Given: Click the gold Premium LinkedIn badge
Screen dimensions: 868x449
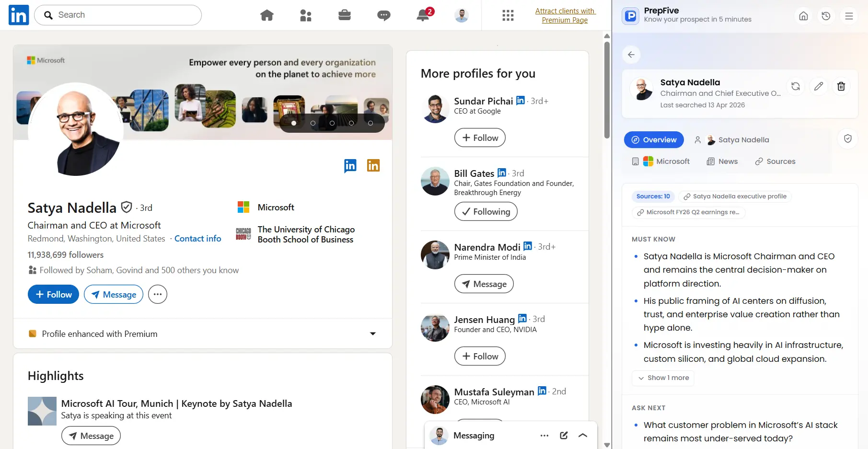Looking at the screenshot, I should click(373, 165).
